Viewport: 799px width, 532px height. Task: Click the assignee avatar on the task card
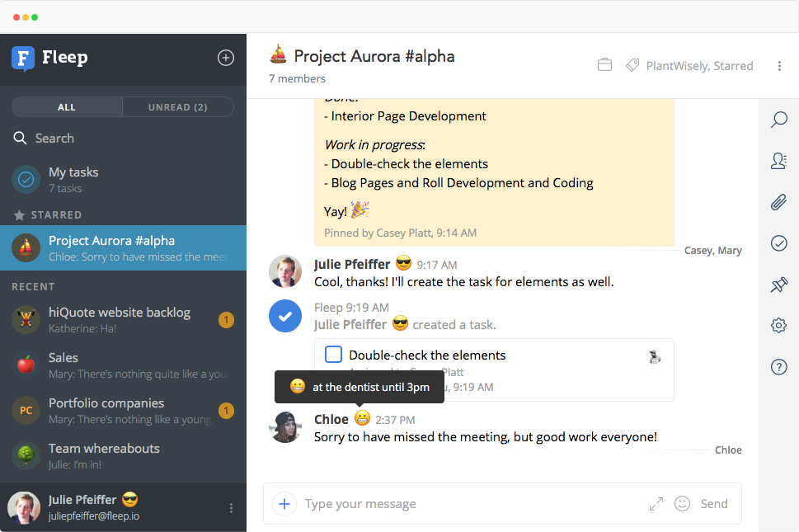pyautogui.click(x=654, y=355)
